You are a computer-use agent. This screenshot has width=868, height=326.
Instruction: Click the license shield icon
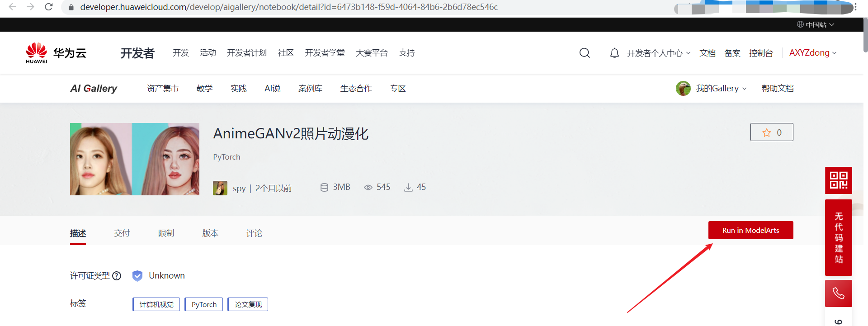click(137, 276)
